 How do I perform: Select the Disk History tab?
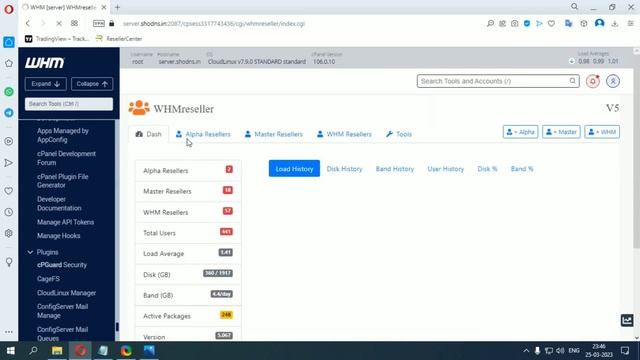tap(344, 169)
